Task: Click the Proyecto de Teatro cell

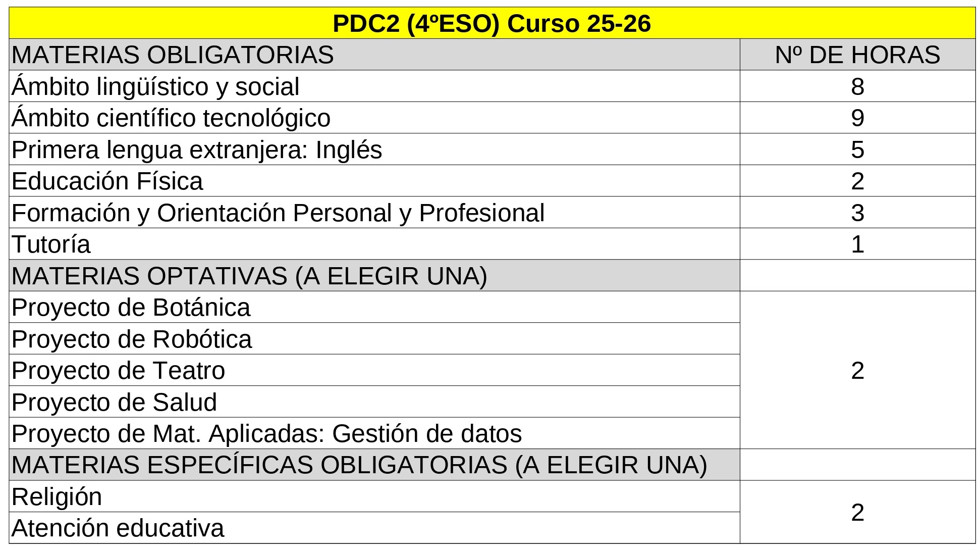Action: tap(374, 370)
